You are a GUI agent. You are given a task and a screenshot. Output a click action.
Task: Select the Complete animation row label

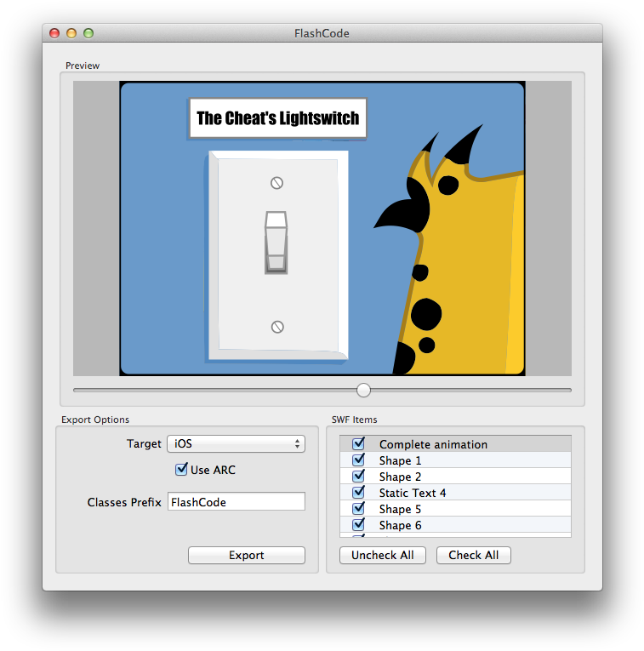433,444
